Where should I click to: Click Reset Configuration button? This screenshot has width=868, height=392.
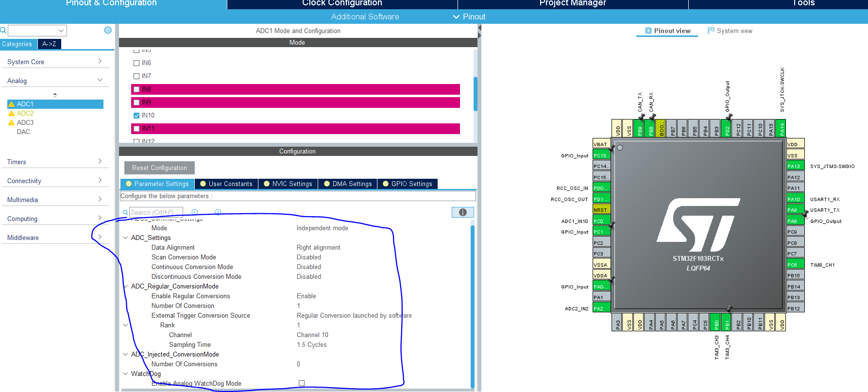(x=159, y=168)
